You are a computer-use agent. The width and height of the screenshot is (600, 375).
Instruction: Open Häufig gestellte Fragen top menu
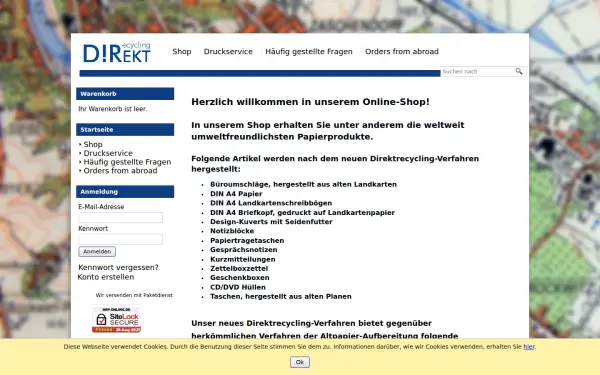tap(309, 51)
